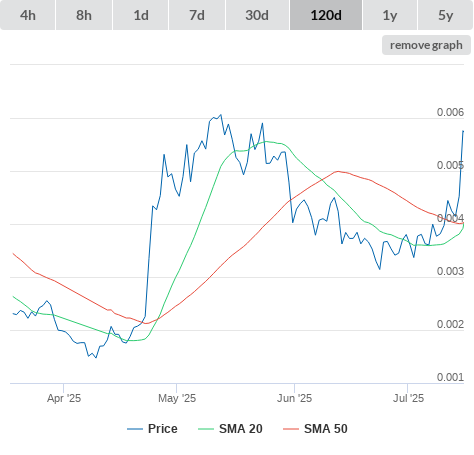This screenshot has width=474, height=455.
Task: Select the active 120d tab
Action: click(x=326, y=15)
